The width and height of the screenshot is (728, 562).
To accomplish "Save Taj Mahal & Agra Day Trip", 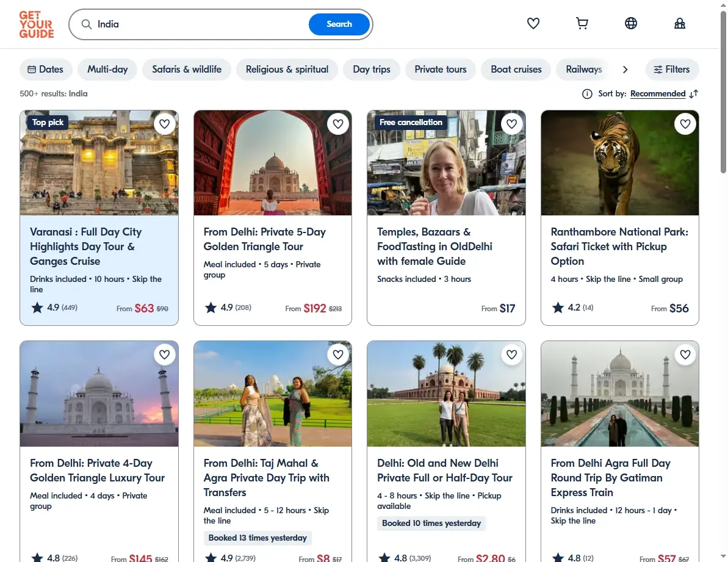I will 338,355.
